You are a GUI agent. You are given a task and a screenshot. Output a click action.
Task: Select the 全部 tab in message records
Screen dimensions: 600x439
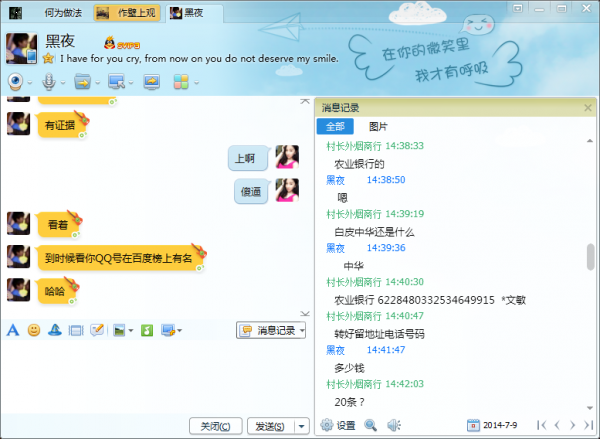pos(335,126)
